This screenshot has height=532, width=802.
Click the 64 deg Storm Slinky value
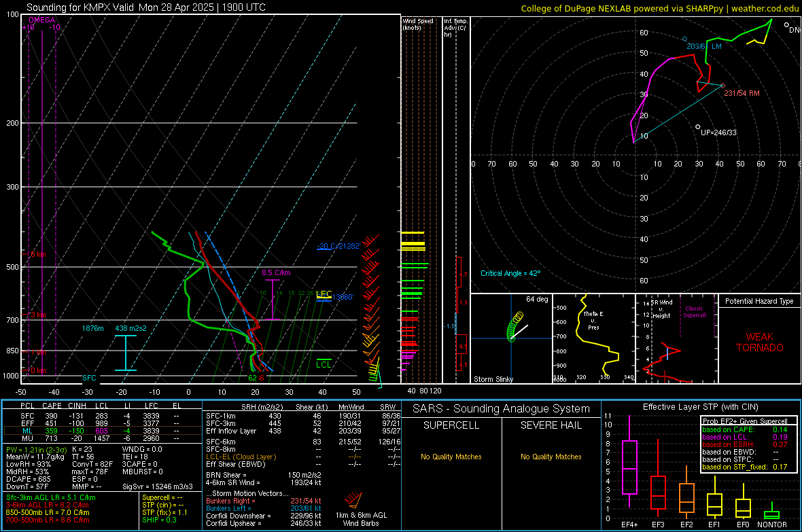(x=537, y=299)
